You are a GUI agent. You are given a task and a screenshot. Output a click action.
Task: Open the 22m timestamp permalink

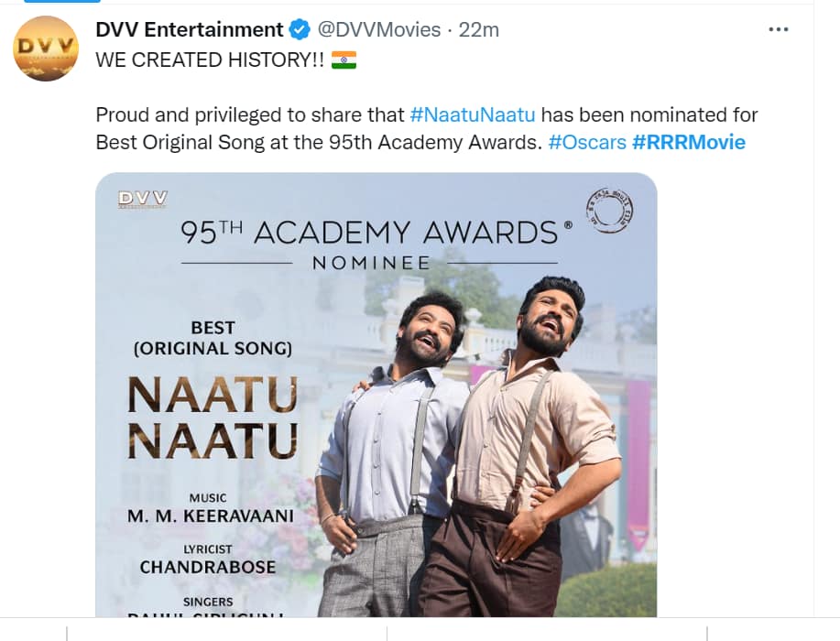coord(479,29)
